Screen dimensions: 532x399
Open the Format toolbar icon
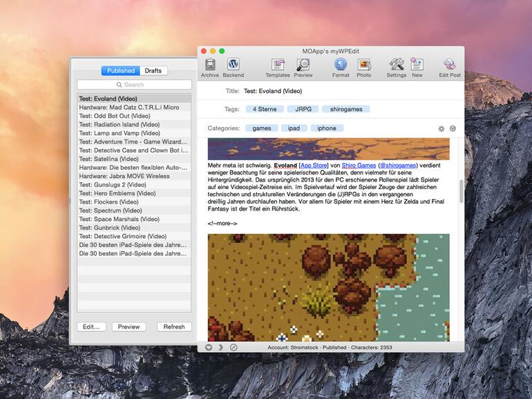click(x=341, y=64)
